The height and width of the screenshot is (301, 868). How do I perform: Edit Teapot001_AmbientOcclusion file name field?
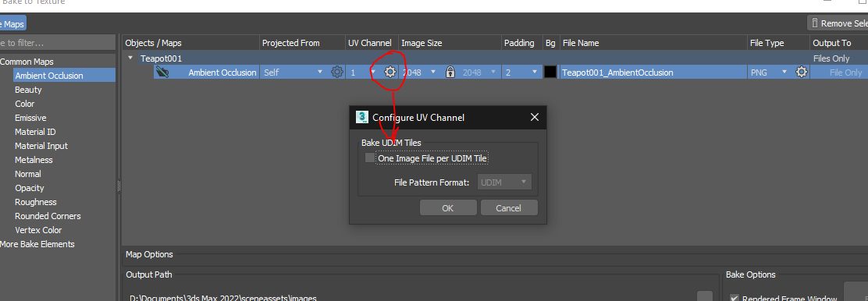click(653, 72)
